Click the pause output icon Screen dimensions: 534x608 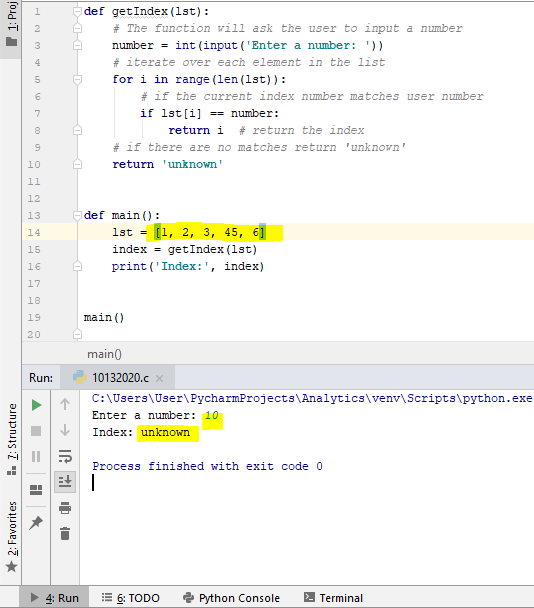(36, 456)
